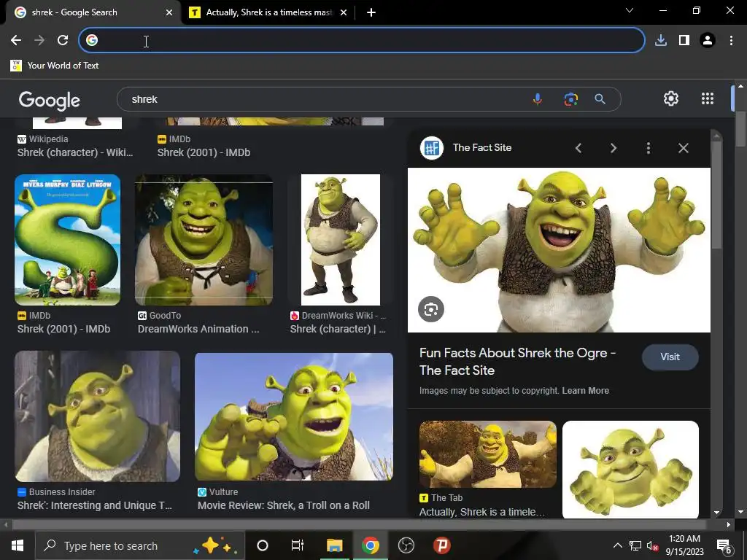Open Task View on taskbar
This screenshot has height=560, width=747.
click(298, 545)
